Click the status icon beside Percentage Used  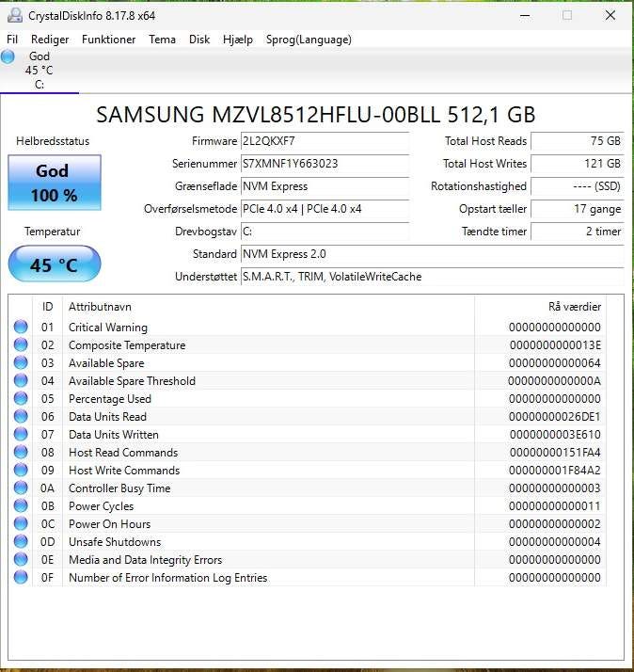[21, 399]
